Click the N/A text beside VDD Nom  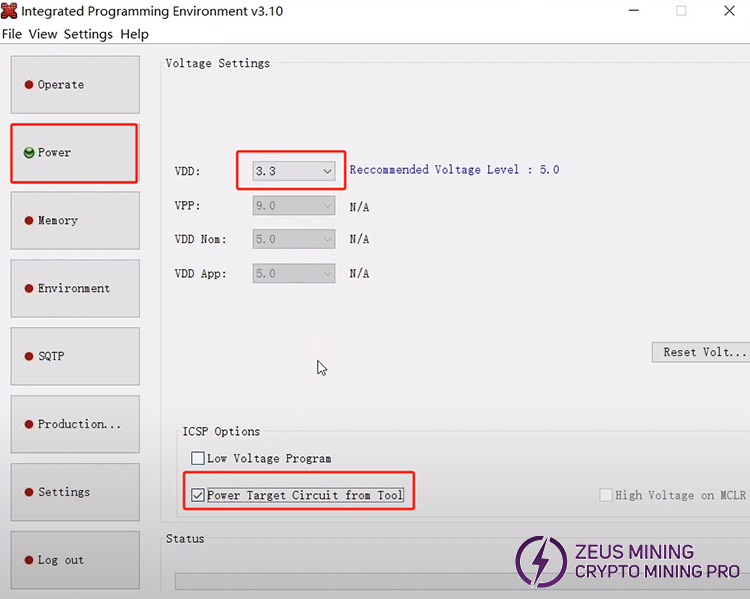tap(359, 239)
